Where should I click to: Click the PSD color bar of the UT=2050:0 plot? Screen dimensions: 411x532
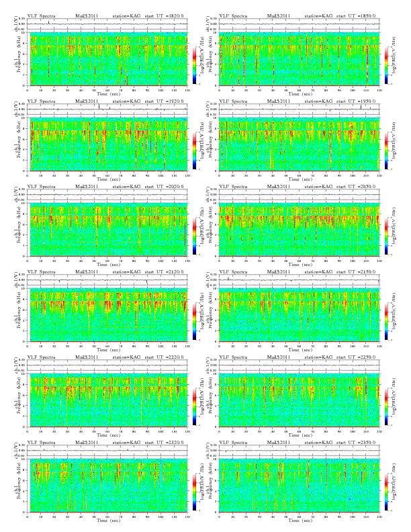point(386,236)
